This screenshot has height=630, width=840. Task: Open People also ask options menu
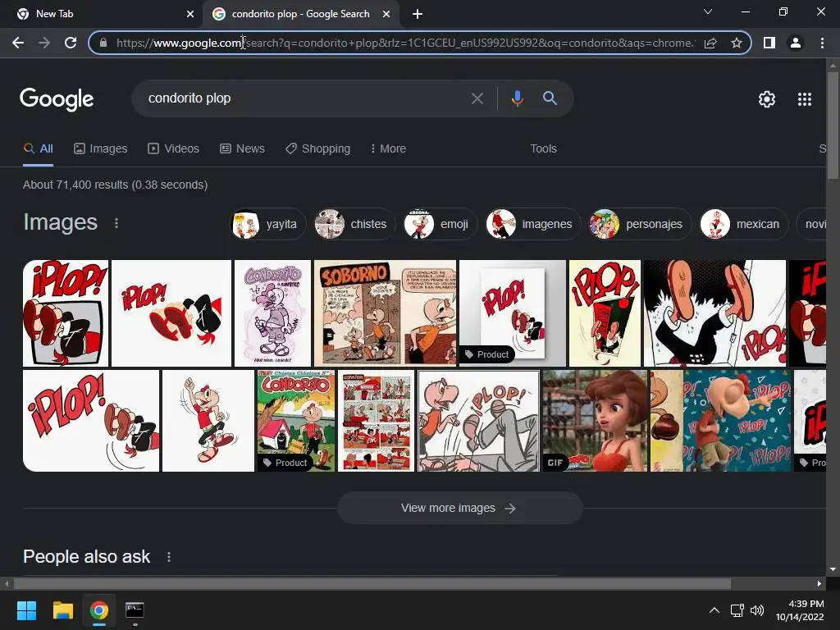pyautogui.click(x=169, y=557)
